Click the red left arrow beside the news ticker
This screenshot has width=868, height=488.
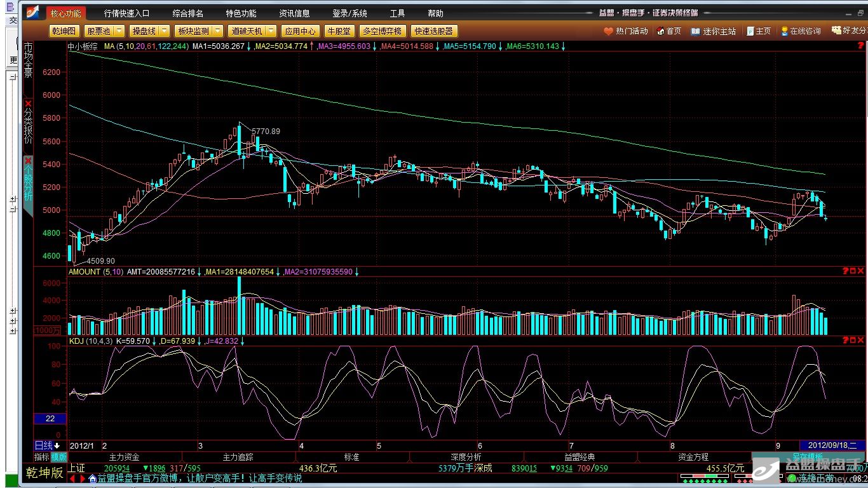coord(72,478)
